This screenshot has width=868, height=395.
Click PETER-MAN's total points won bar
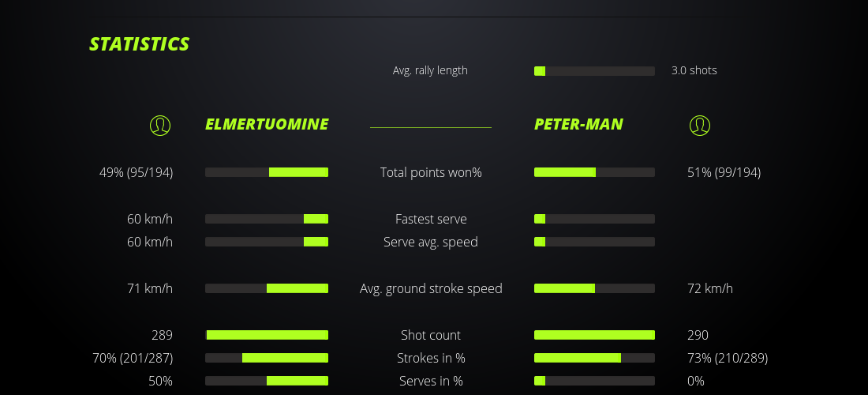point(594,172)
